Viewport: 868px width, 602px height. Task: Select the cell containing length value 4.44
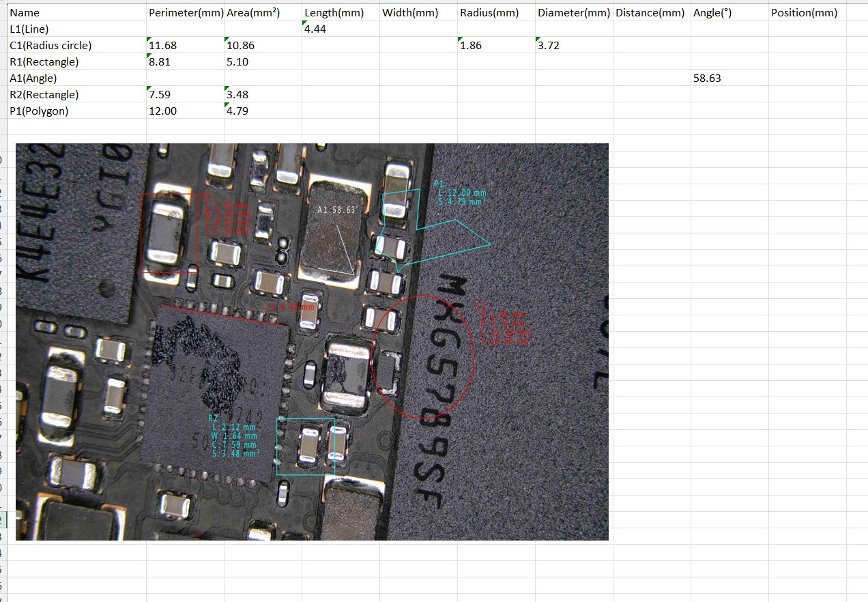pyautogui.click(x=340, y=29)
